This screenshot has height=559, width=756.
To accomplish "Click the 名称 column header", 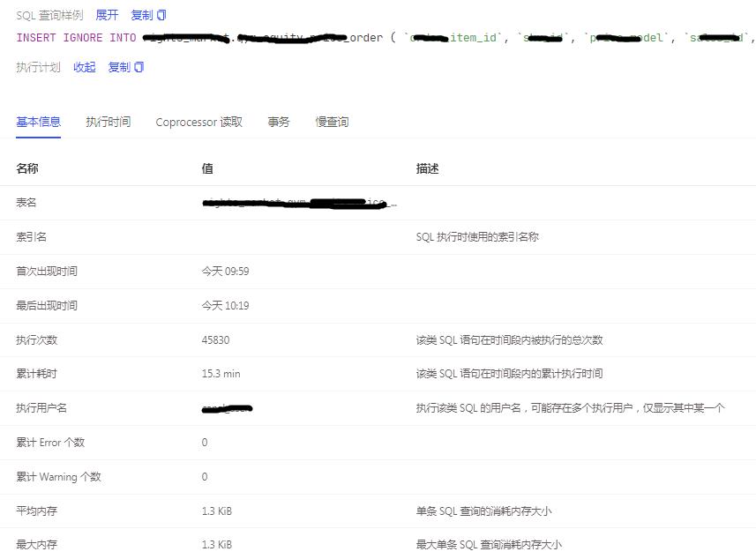I will [x=27, y=168].
